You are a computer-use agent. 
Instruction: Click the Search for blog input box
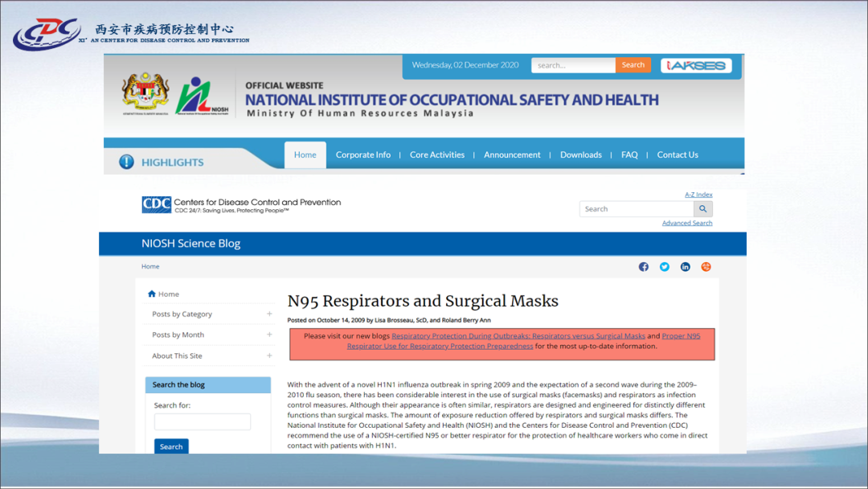click(x=202, y=422)
